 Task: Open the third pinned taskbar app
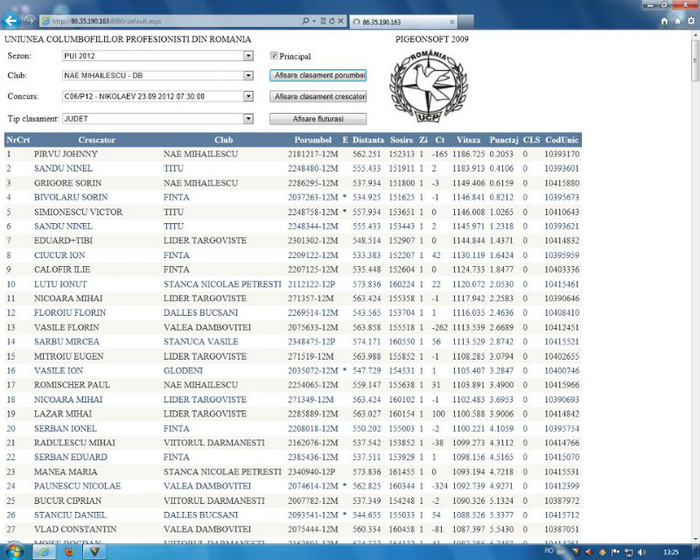point(95,552)
